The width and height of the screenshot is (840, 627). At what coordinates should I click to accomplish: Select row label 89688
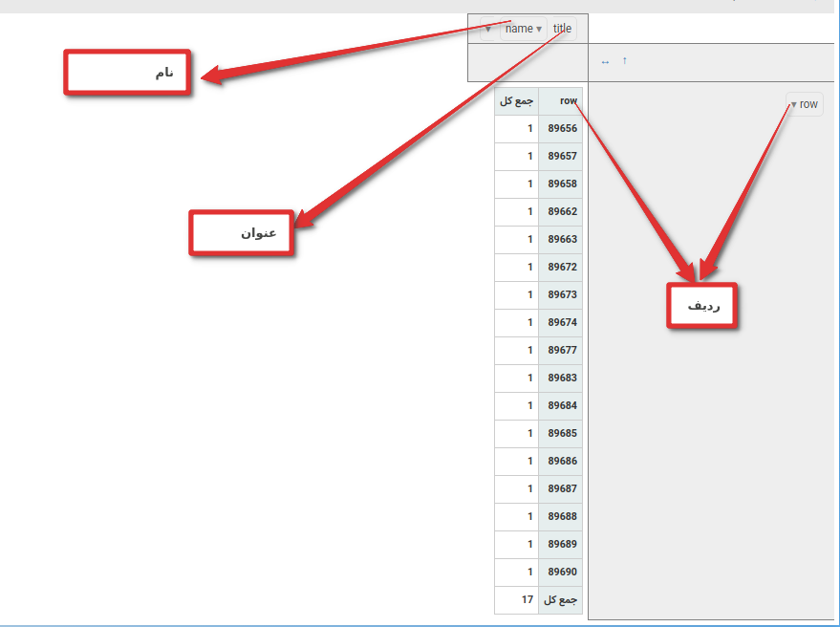coord(560,517)
